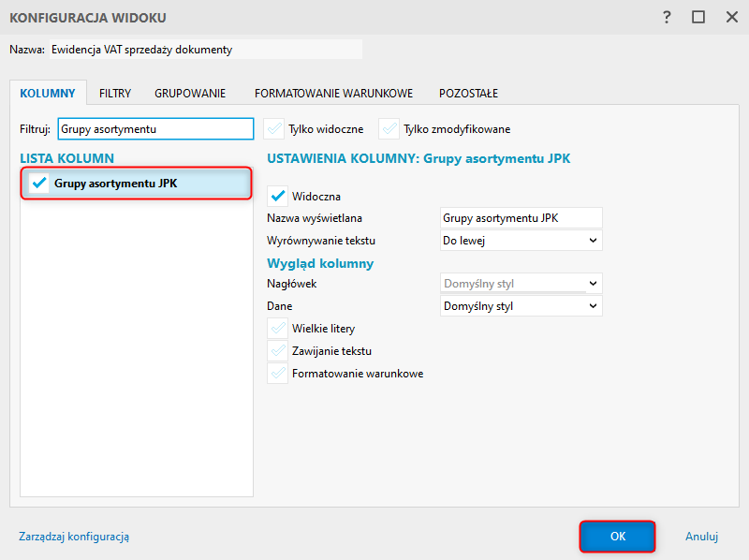
Task: Enable Tylko widoczne filter checkbox
Action: (273, 128)
